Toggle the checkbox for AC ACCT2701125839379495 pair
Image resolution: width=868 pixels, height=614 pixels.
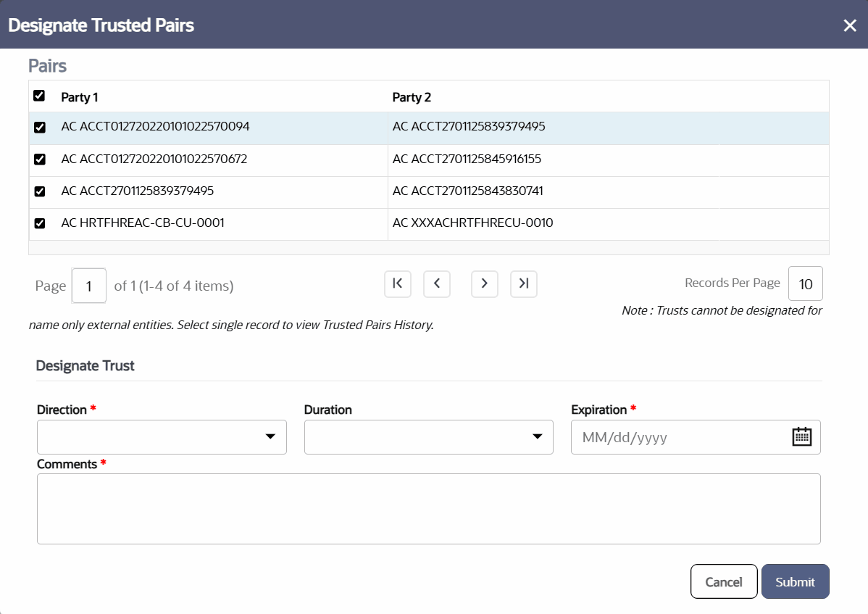click(x=40, y=191)
